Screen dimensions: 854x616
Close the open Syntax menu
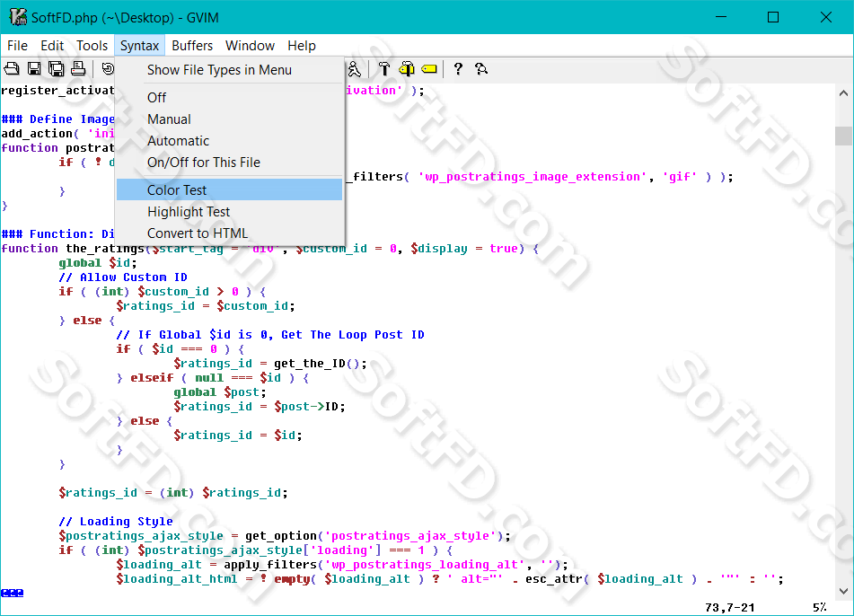pyautogui.click(x=139, y=46)
